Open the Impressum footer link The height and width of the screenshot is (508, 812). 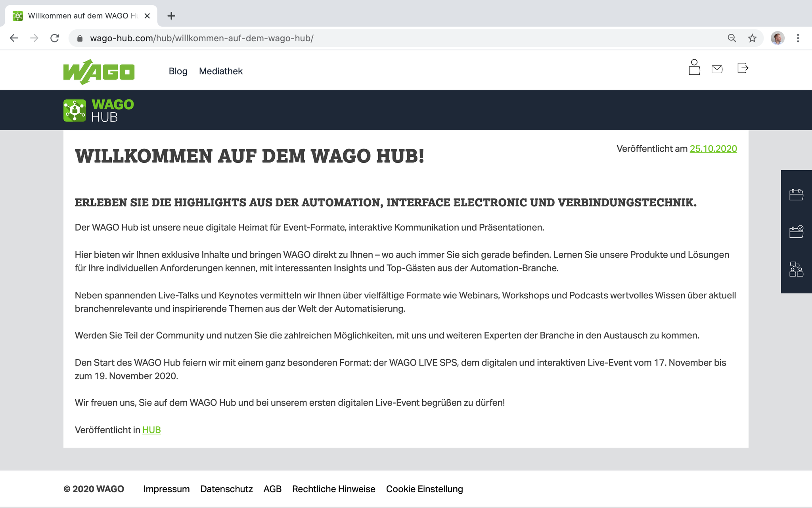(x=167, y=489)
